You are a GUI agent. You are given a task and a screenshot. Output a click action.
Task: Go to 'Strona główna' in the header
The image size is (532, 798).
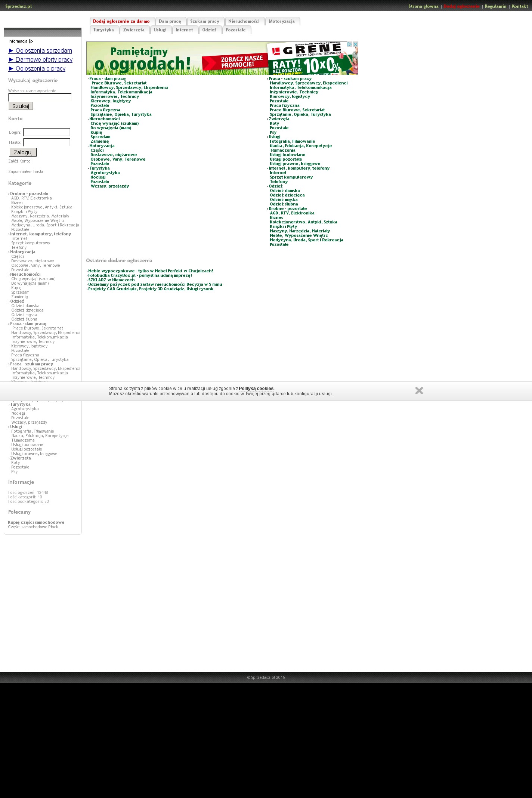(x=423, y=6)
